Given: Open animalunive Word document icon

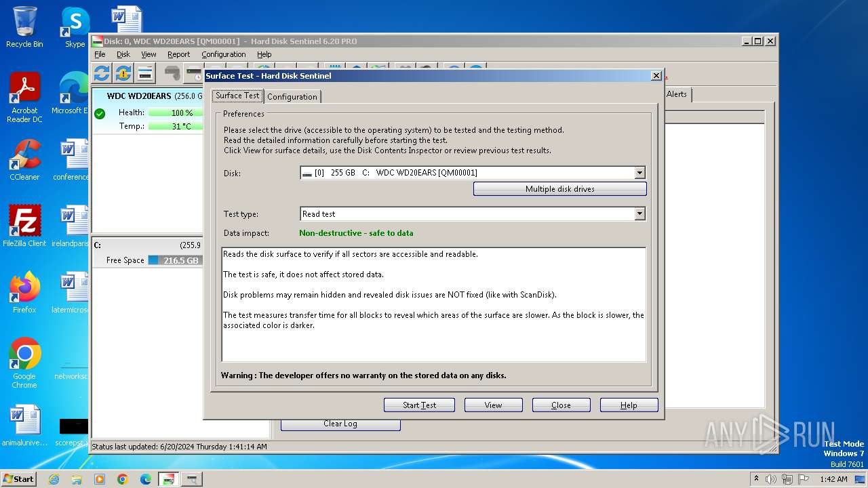Looking at the screenshot, I should coord(24,426).
